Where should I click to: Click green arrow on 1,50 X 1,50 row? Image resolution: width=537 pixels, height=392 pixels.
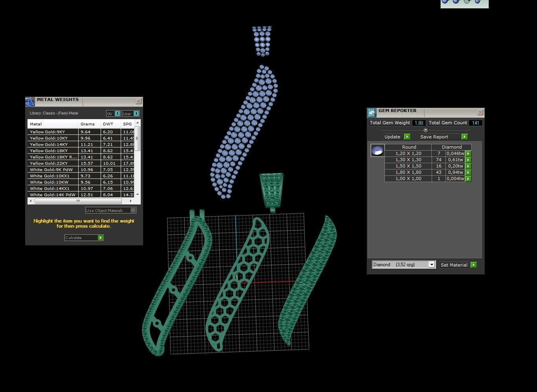pos(468,166)
